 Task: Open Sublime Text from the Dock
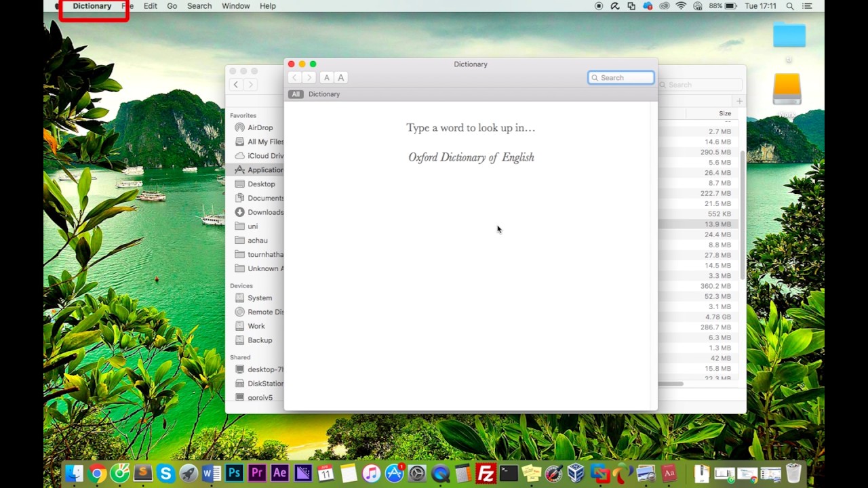click(x=142, y=473)
